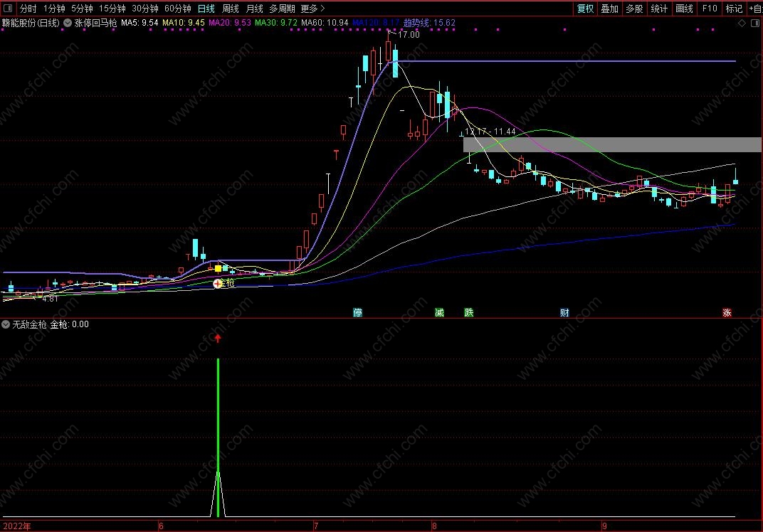Viewport: 763px width, 532px height.
Task: Click the 涨停回马枪 indicator name
Action: pyautogui.click(x=95, y=23)
